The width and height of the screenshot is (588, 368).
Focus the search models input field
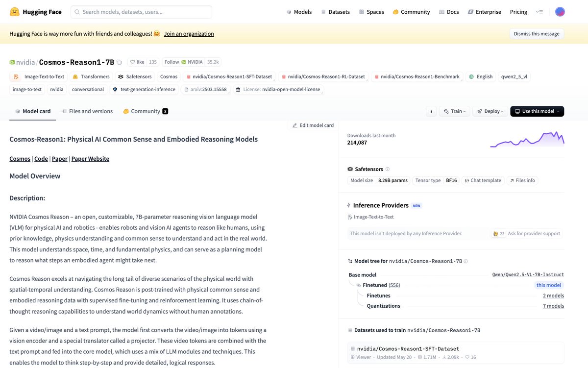coord(141,12)
